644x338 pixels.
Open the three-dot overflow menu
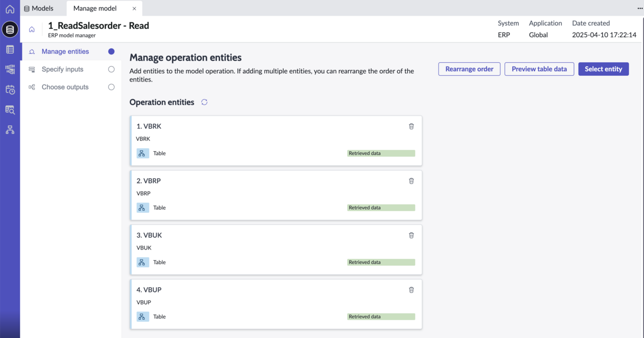[640, 8]
